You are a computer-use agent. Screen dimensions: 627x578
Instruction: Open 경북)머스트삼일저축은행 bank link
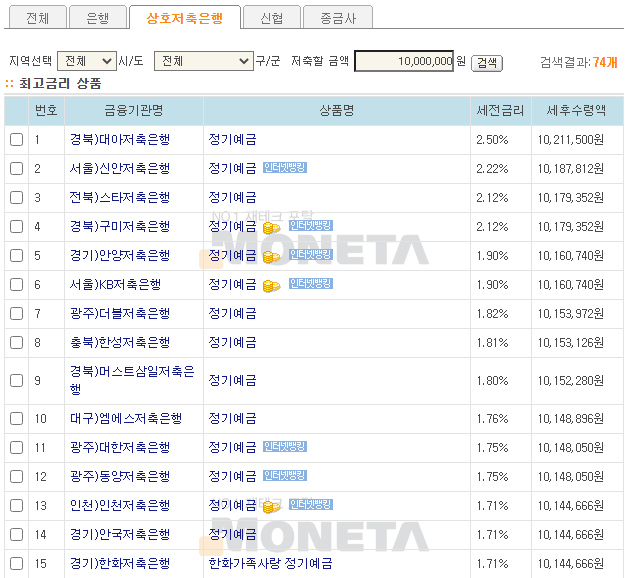tap(132, 380)
